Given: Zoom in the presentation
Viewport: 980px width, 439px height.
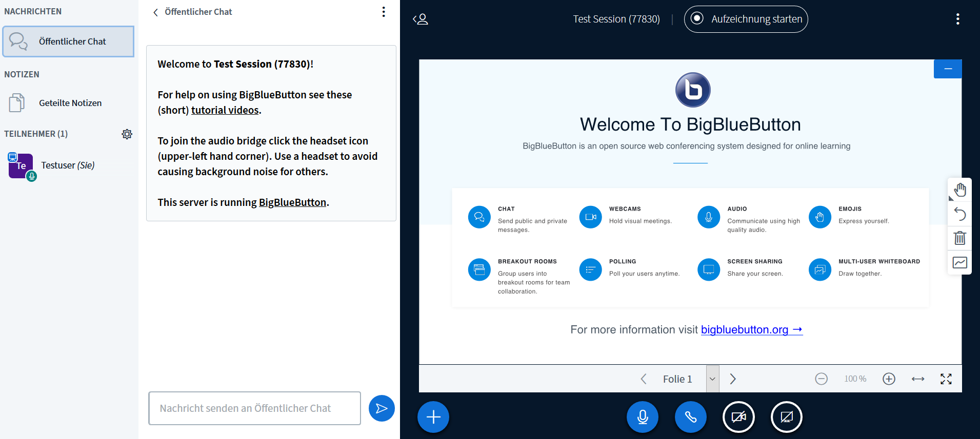Looking at the screenshot, I should tap(889, 379).
